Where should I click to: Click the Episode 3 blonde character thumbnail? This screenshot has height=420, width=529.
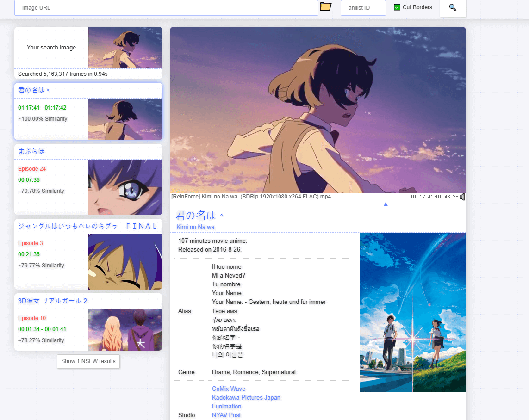pyautogui.click(x=125, y=262)
